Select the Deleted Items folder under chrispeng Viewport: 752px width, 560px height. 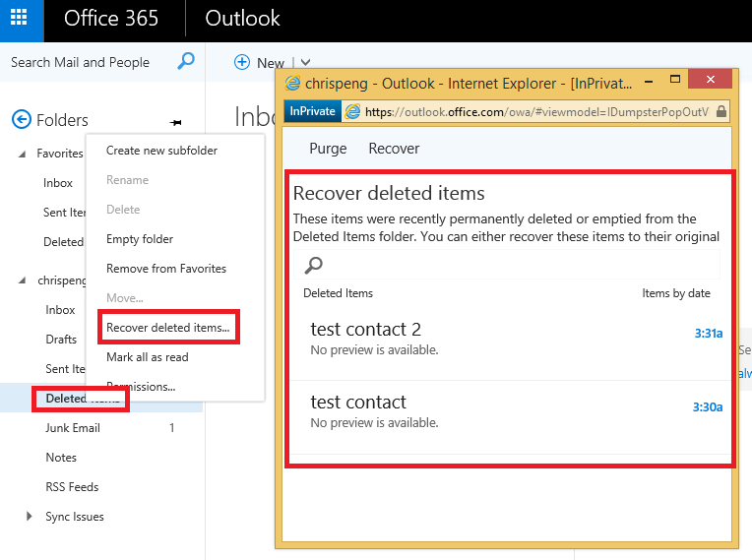(x=81, y=399)
